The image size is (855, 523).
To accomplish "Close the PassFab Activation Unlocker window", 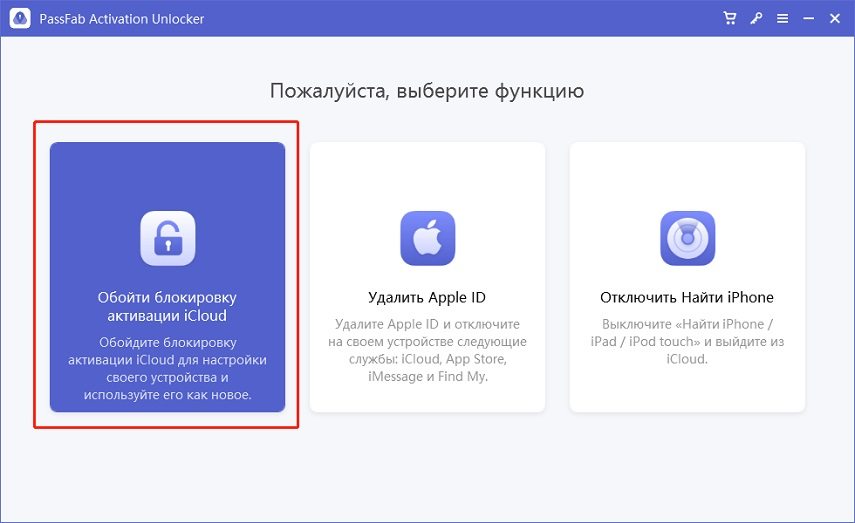I will (x=835, y=19).
